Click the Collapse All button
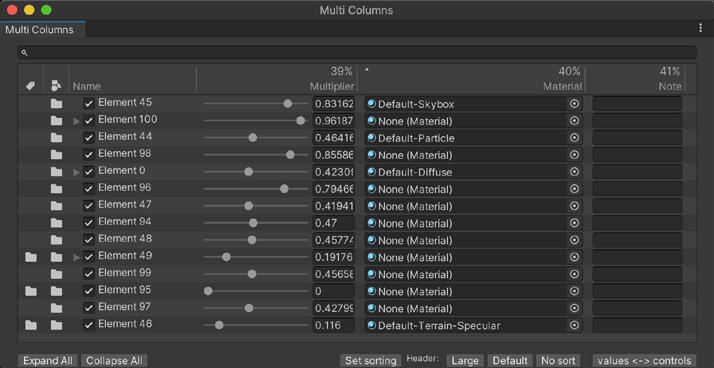Viewport: 714px width, 368px height. coord(114,361)
